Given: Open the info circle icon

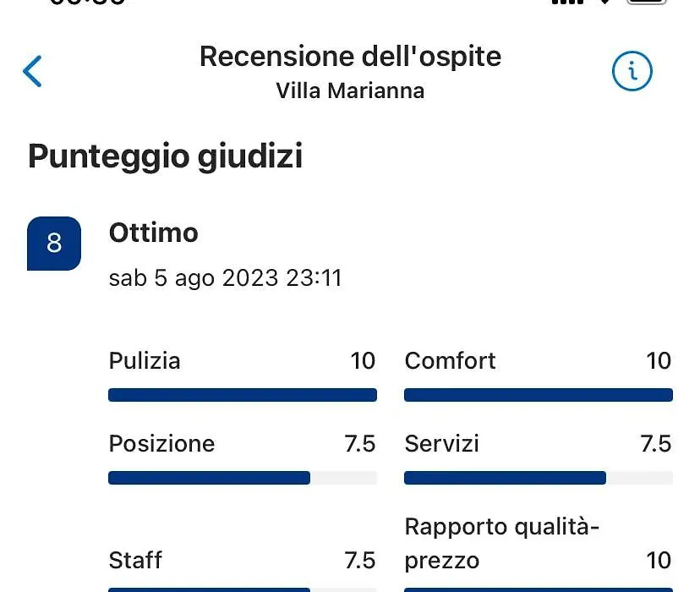Looking at the screenshot, I should pyautogui.click(x=632, y=71).
